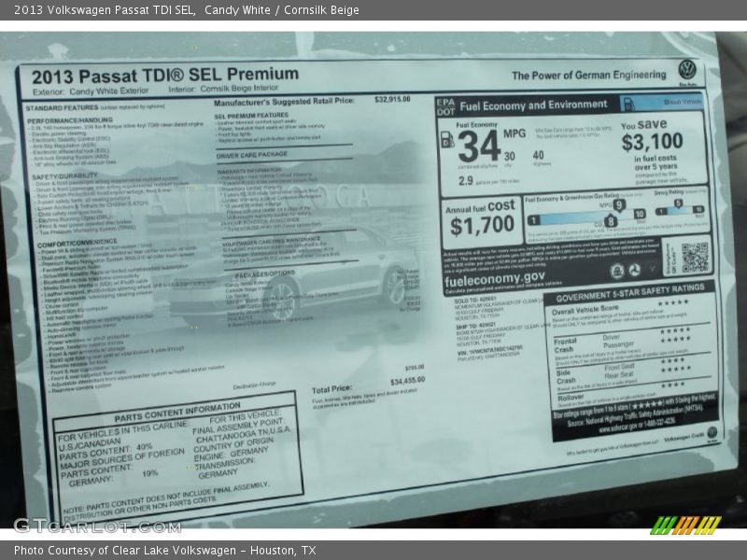Click the CO2 rating marker showing 8
This screenshot has height=560, width=747.
click(x=611, y=221)
